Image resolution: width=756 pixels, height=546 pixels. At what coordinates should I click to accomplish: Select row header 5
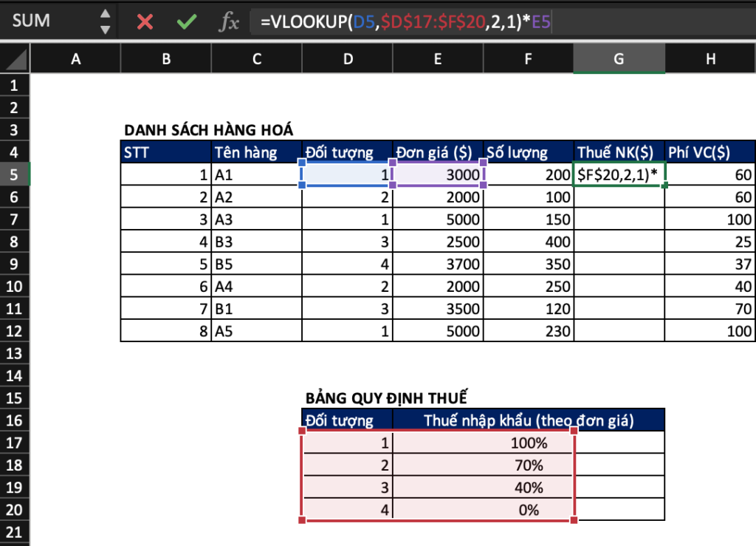(x=13, y=175)
